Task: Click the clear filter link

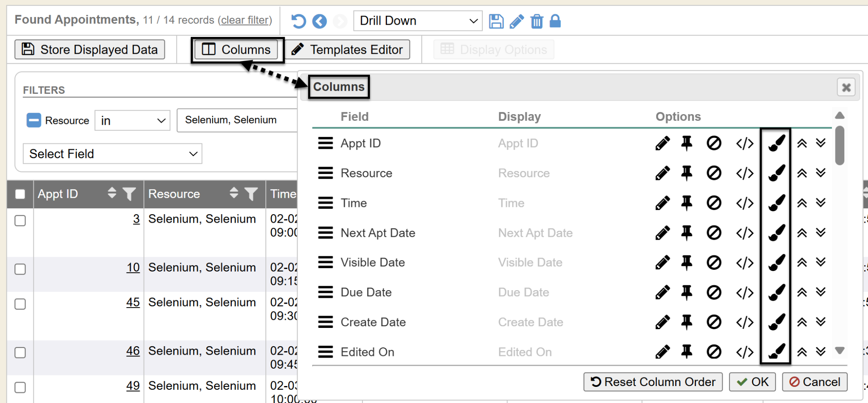Action: click(x=245, y=20)
